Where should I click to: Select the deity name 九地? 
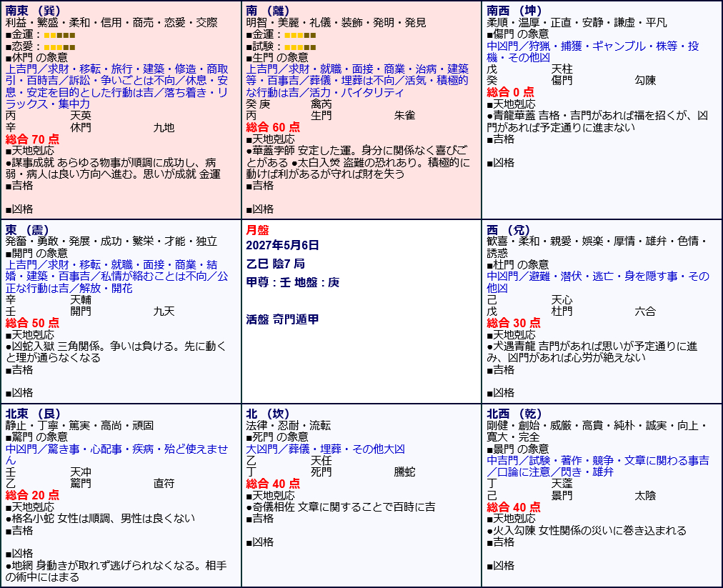[x=164, y=128]
